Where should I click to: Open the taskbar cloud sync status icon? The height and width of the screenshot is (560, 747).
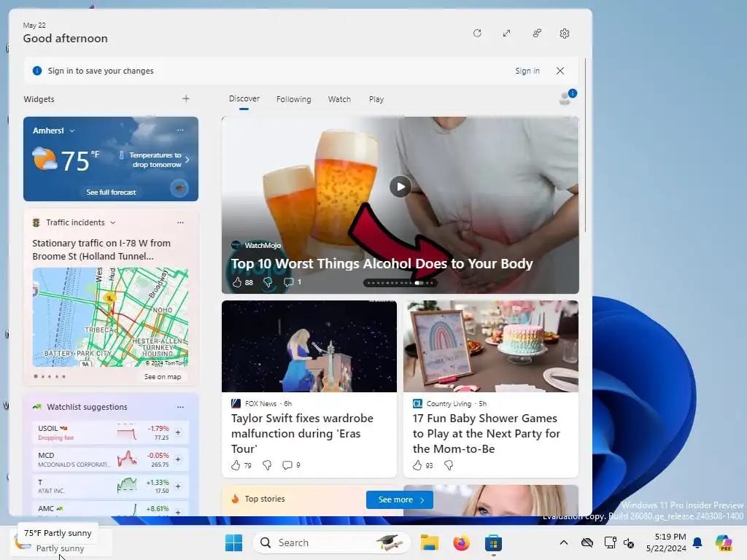tap(587, 542)
